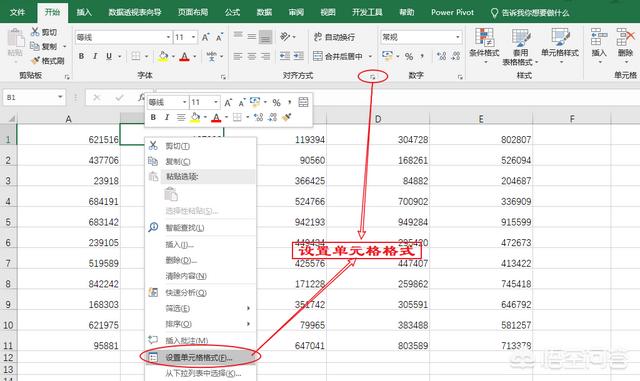Decrease indent in the ribbon alignment group
This screenshot has height=381, width=640.
(284, 56)
